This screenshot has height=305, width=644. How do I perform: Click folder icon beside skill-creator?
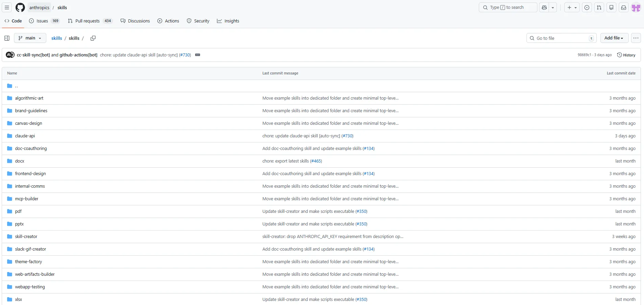[x=10, y=236]
